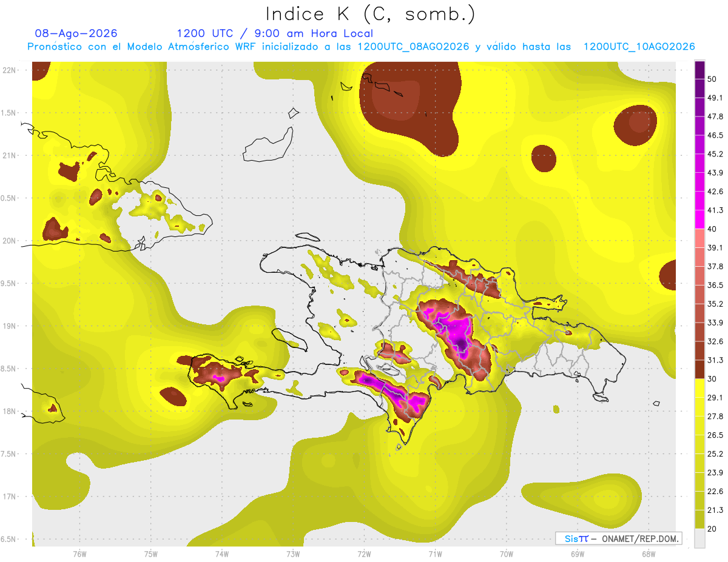
Task: Click the '20' color scale value
Action: point(713,529)
